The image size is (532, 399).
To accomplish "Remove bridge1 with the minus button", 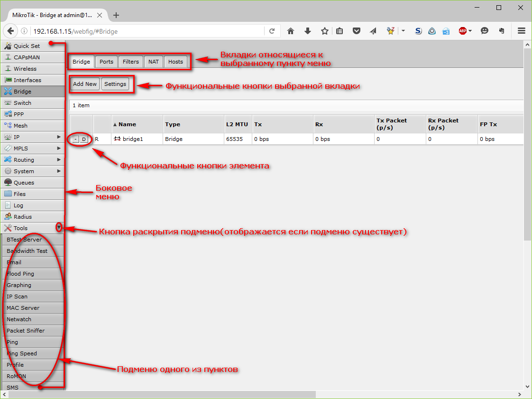I will (x=76, y=139).
